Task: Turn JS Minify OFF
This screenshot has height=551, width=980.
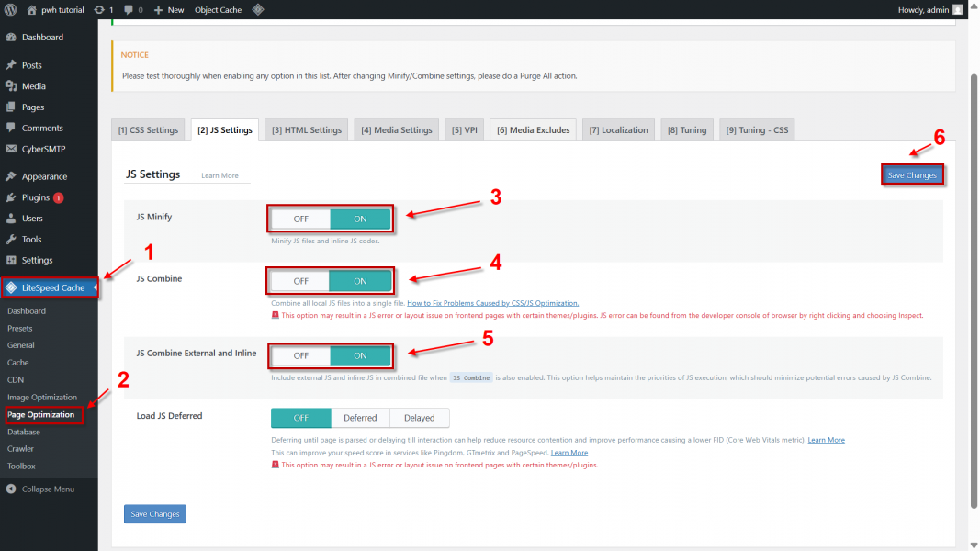Action: tap(300, 219)
